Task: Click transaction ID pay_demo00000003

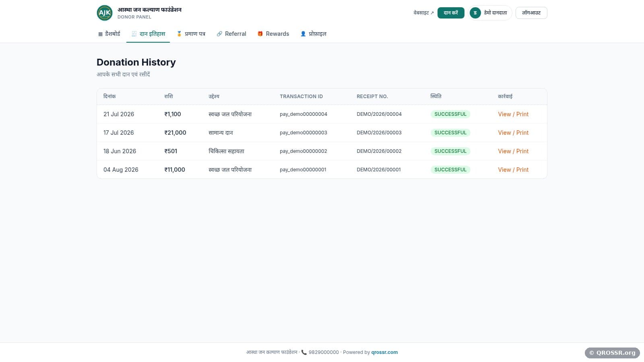Action: [x=303, y=133]
